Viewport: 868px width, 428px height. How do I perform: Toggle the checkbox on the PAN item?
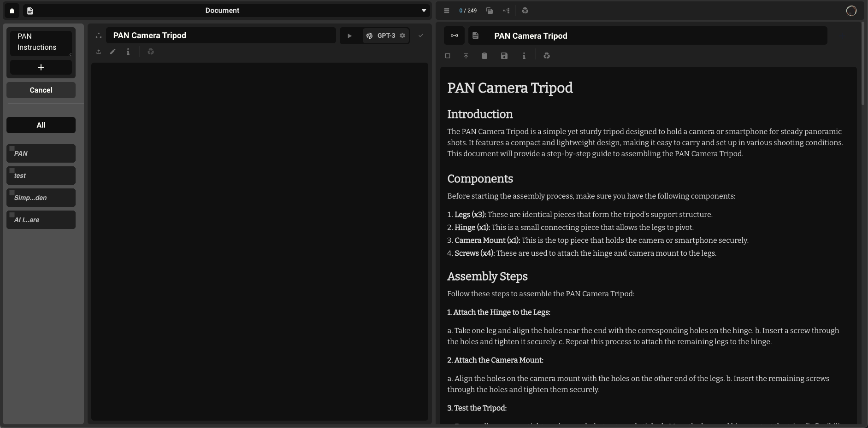12,148
